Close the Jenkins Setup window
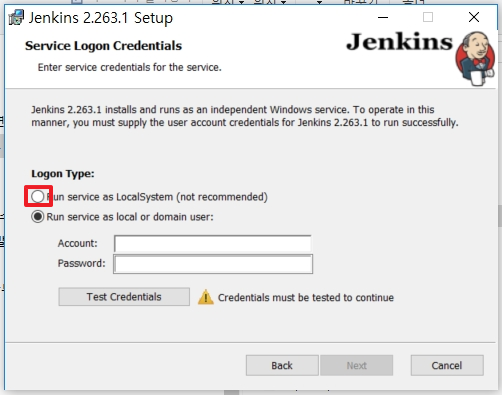The height and width of the screenshot is (395, 502). (x=474, y=17)
